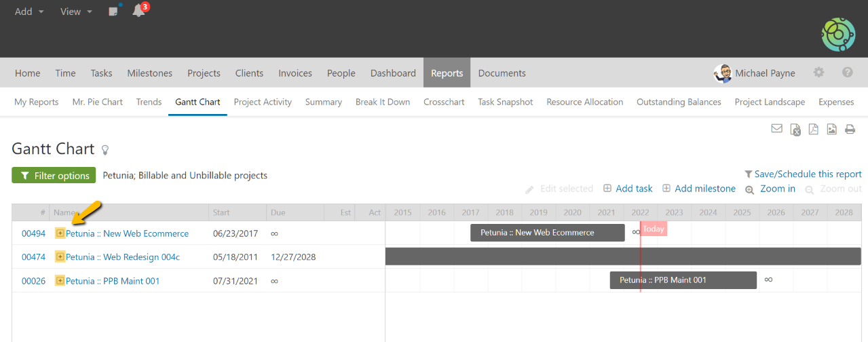The width and height of the screenshot is (868, 342).
Task: Expand Petunia :: Web Redesign 004c row
Action: (x=60, y=257)
